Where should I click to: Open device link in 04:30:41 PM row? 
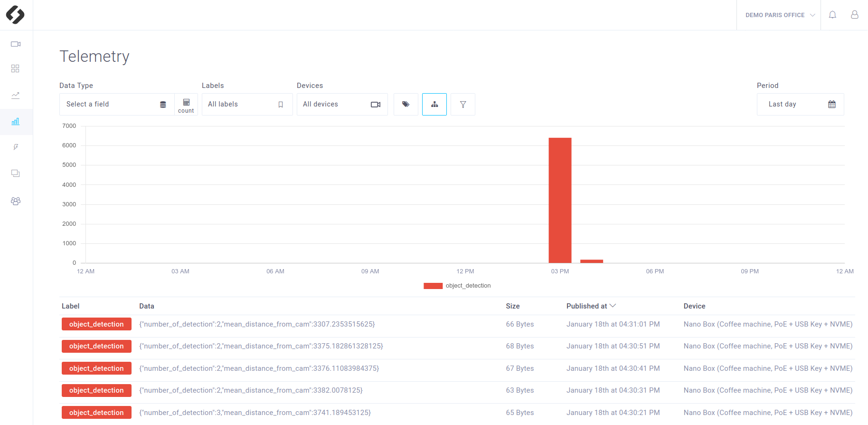click(x=768, y=368)
